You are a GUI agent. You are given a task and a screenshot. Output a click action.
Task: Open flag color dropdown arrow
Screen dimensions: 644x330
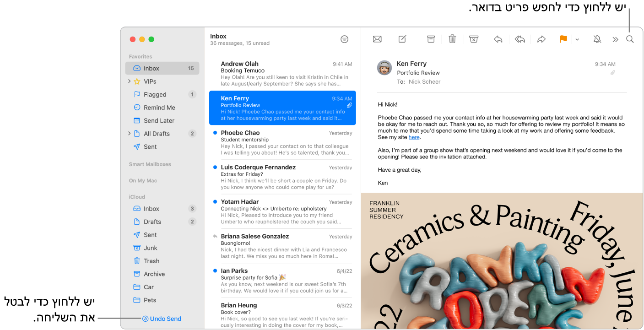click(577, 40)
